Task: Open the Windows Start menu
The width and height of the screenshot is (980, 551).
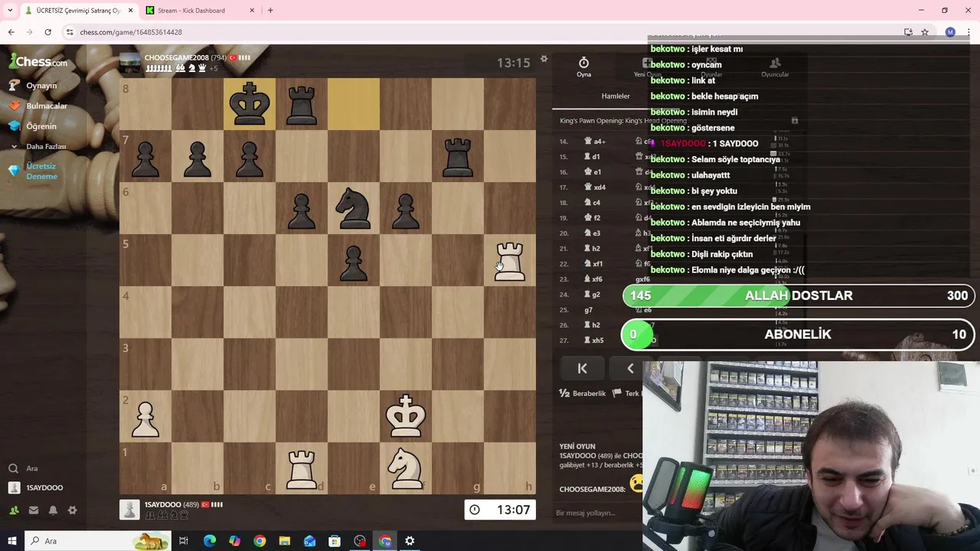Action: tap(11, 541)
